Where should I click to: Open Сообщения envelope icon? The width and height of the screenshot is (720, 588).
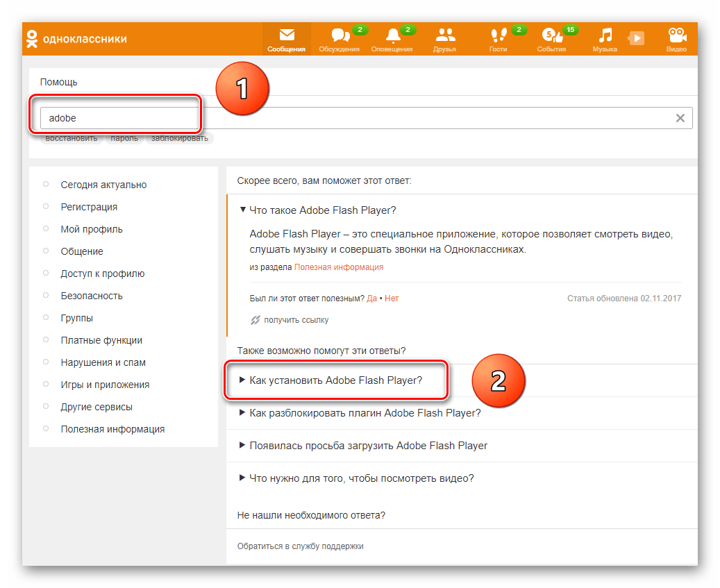tap(286, 36)
